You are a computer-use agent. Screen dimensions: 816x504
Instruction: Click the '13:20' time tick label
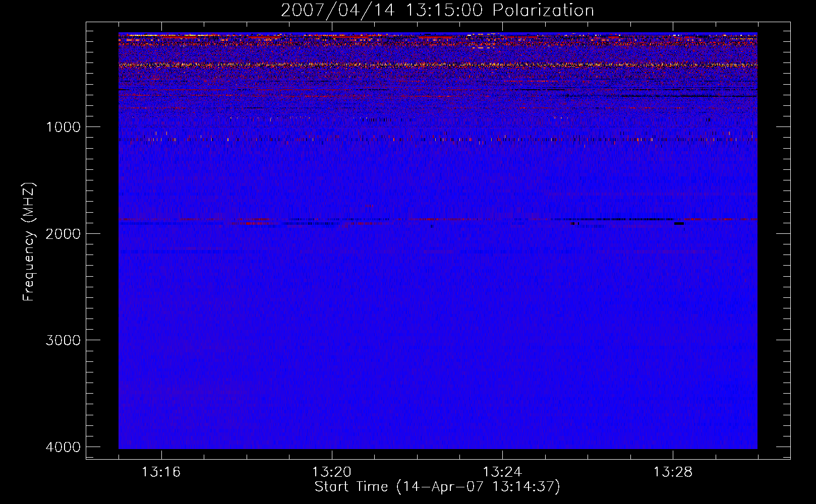(331, 472)
